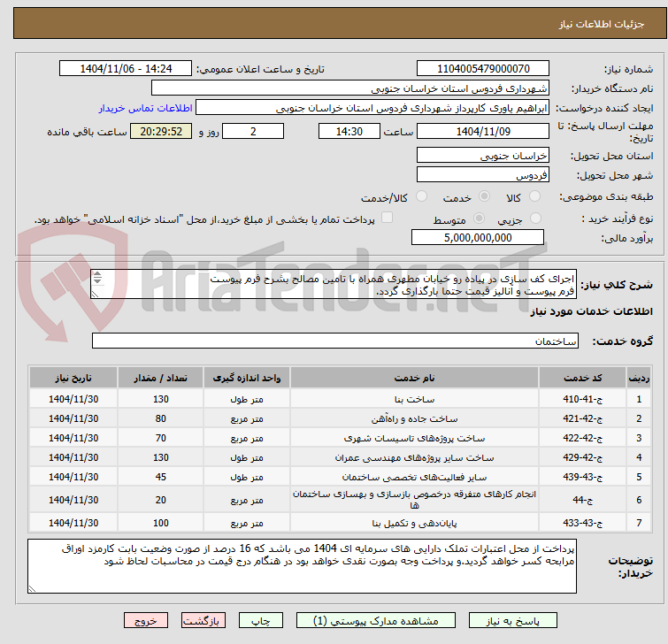
Task: Click service code ج-42-429
Action: [x=582, y=457]
